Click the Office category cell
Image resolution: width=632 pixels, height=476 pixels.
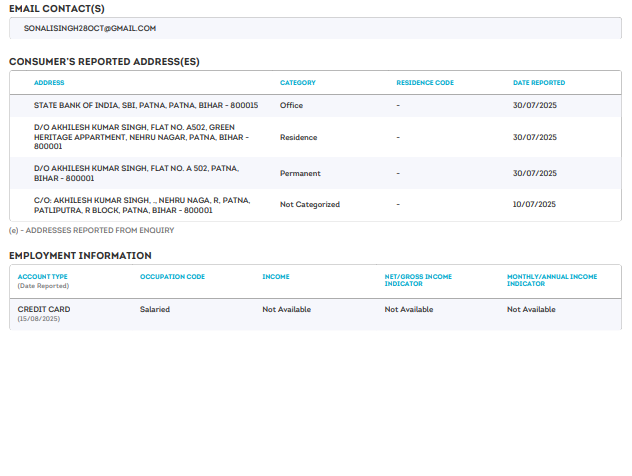291,105
